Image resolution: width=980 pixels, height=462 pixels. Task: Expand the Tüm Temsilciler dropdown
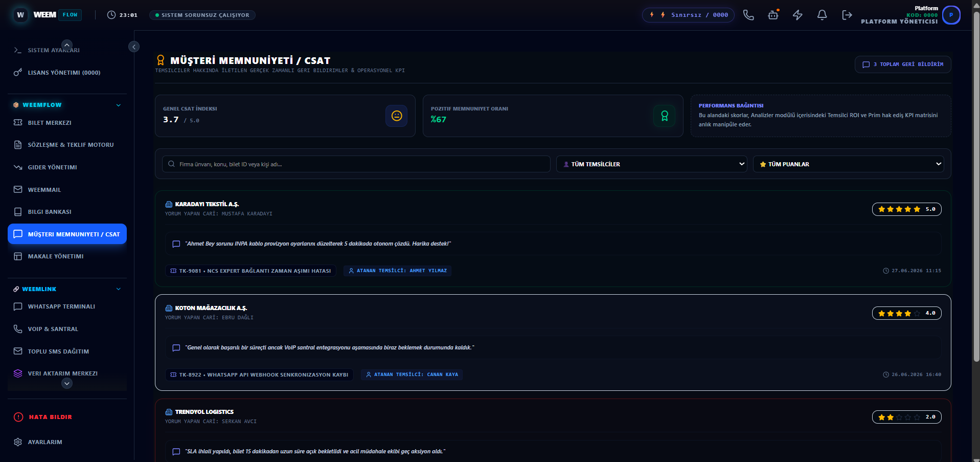click(651, 164)
